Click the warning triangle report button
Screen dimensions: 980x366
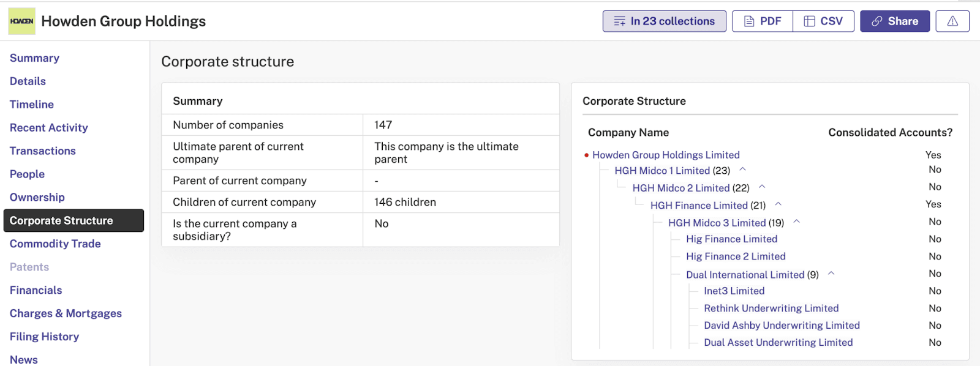pyautogui.click(x=952, y=21)
